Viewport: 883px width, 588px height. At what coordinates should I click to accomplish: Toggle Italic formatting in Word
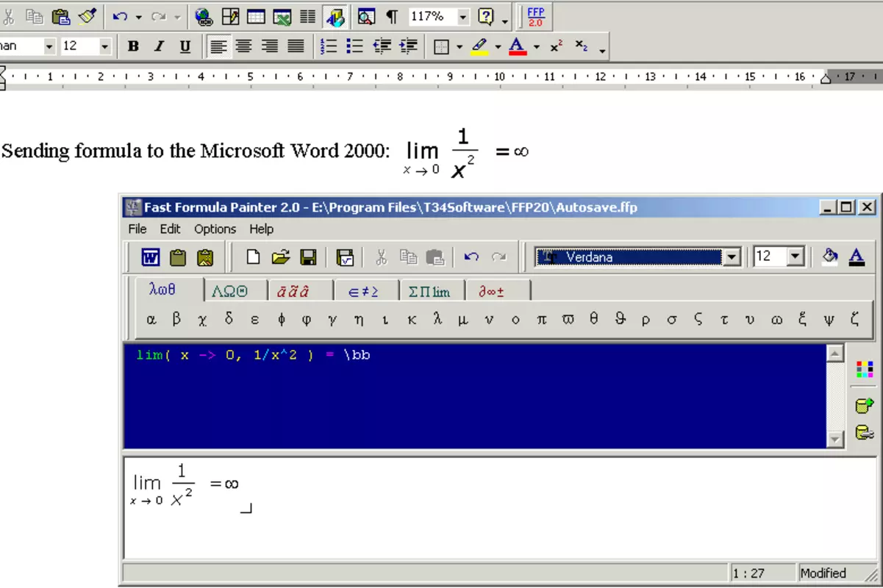click(x=159, y=46)
